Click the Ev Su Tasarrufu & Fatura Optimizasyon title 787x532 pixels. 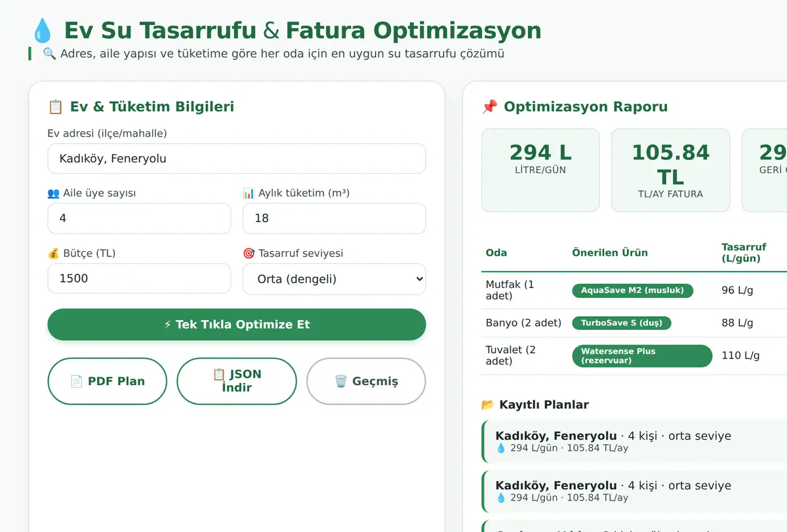click(x=303, y=31)
